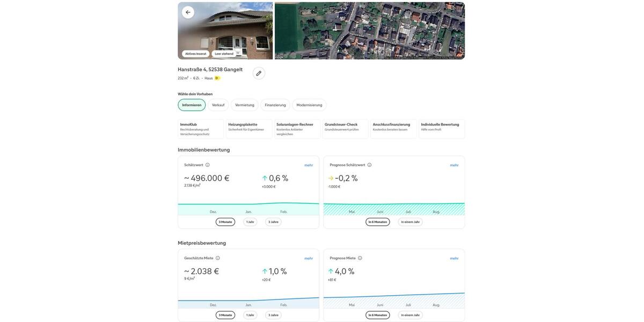Click the satellite map image

369,31
